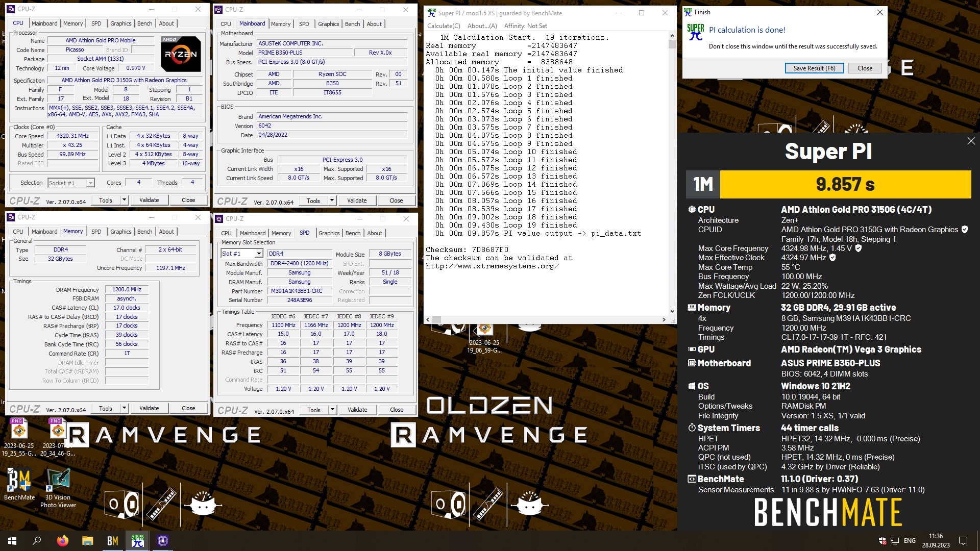Click Tools button in SPD window
This screenshot has width=980, height=551.
tap(313, 410)
